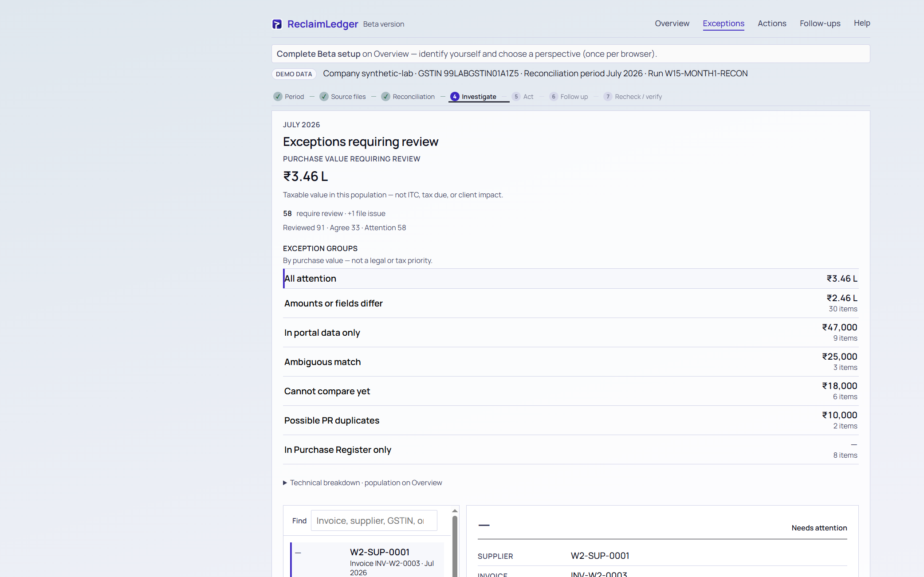Open the Actions nav tab
This screenshot has width=924, height=577.
772,24
